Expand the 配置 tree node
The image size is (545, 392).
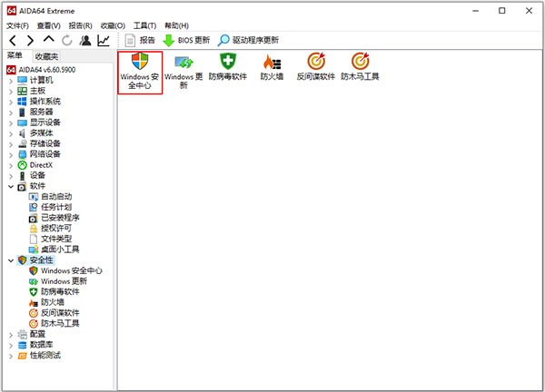(11, 335)
